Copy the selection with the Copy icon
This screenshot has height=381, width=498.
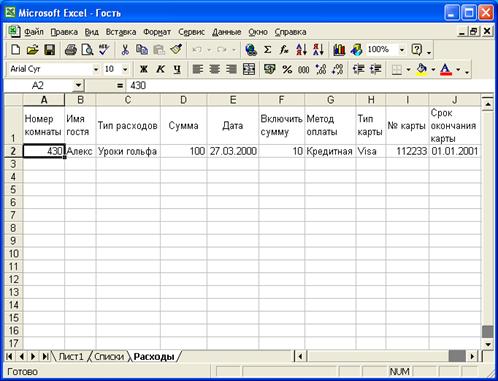click(142, 50)
